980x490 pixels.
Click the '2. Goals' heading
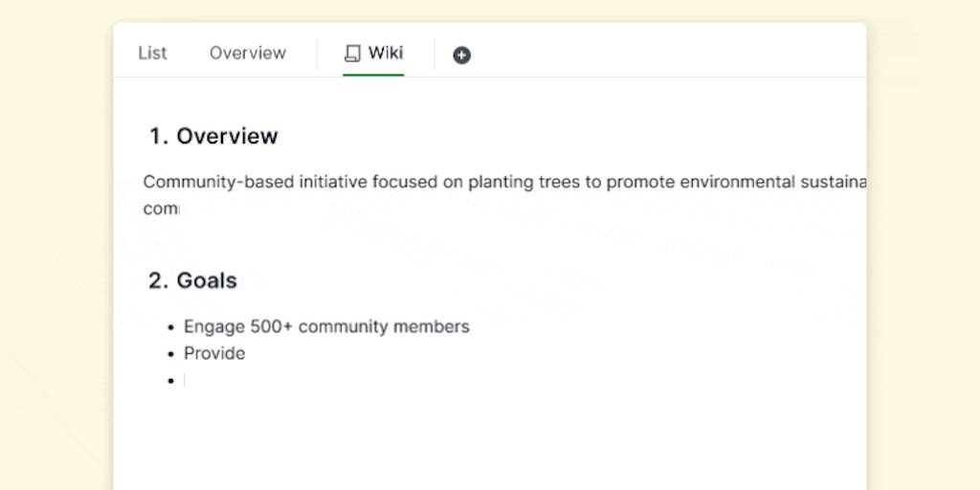pyautogui.click(x=193, y=280)
